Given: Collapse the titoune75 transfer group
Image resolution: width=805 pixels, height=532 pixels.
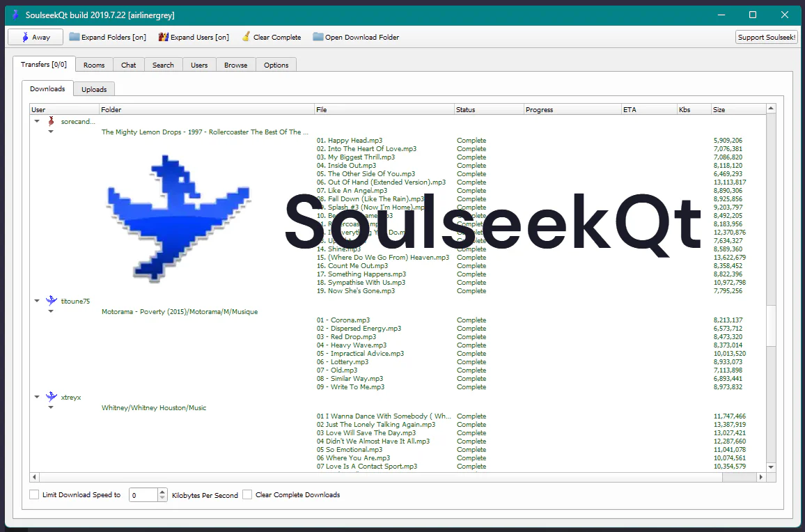Looking at the screenshot, I should pos(37,300).
